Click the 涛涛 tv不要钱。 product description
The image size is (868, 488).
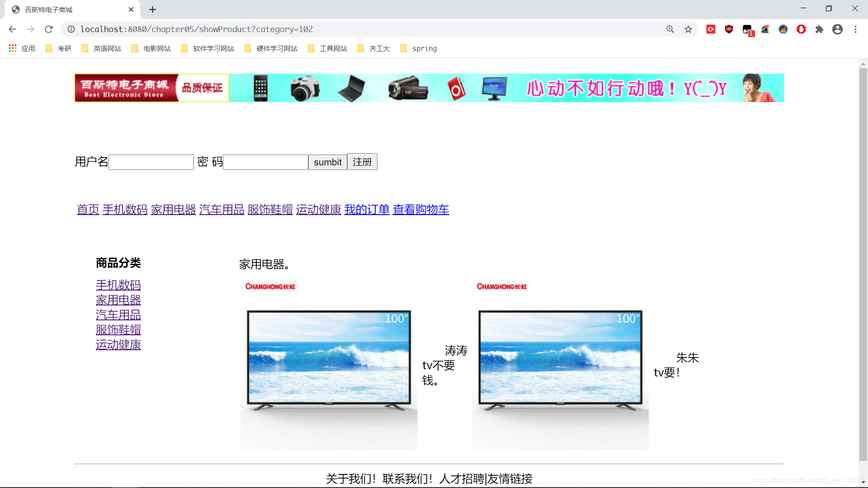click(445, 366)
